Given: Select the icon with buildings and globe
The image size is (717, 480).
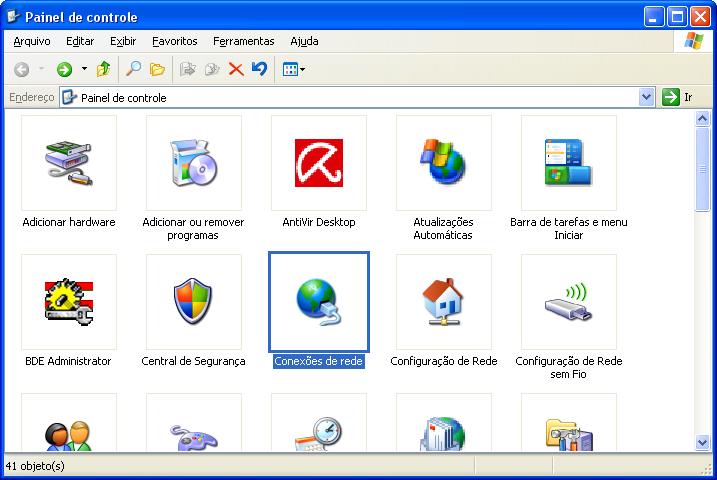Looking at the screenshot, I should [x=444, y=422].
